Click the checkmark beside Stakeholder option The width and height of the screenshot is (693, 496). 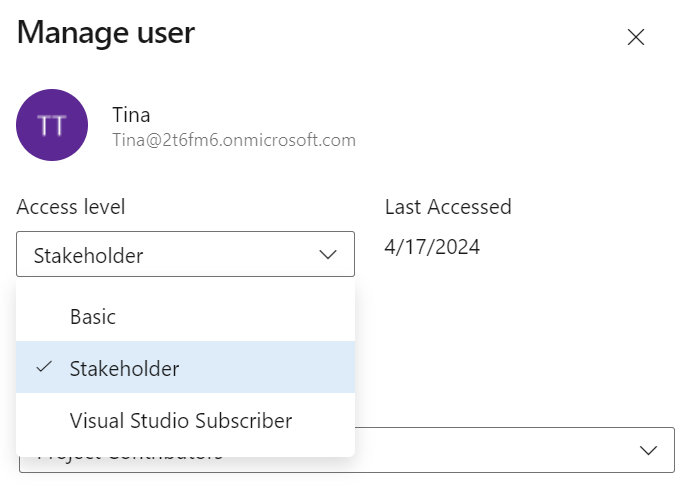point(43,368)
